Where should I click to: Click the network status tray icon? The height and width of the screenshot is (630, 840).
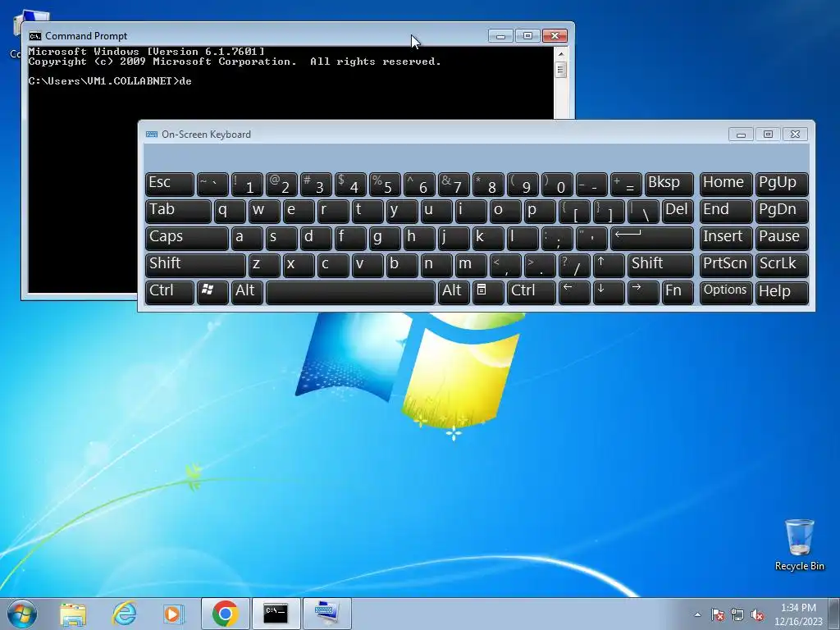coord(737,614)
